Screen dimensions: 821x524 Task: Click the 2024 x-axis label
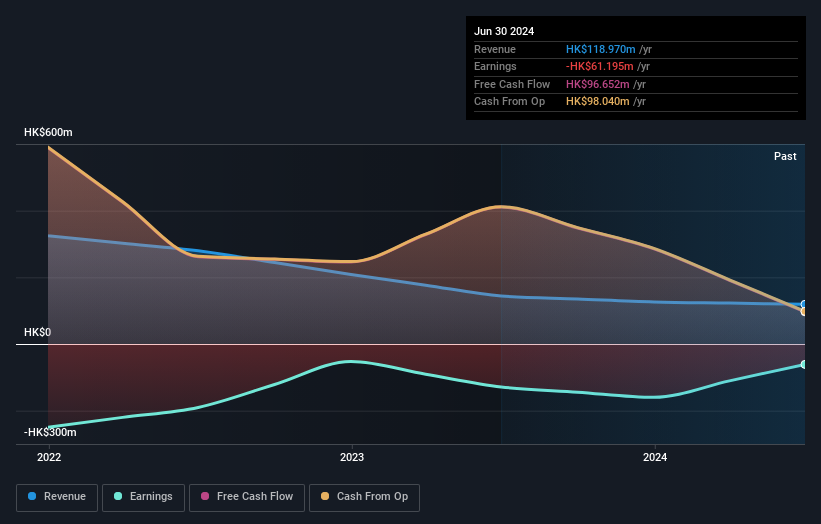655,457
